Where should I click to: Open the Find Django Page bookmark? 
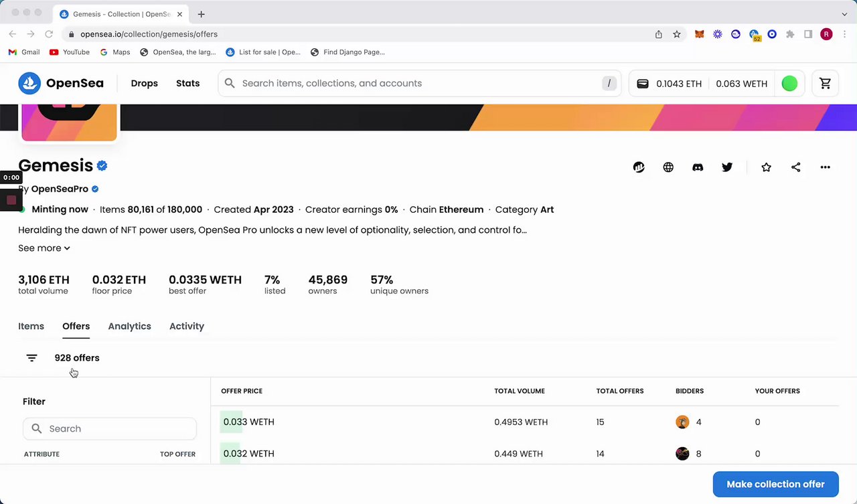(x=347, y=52)
